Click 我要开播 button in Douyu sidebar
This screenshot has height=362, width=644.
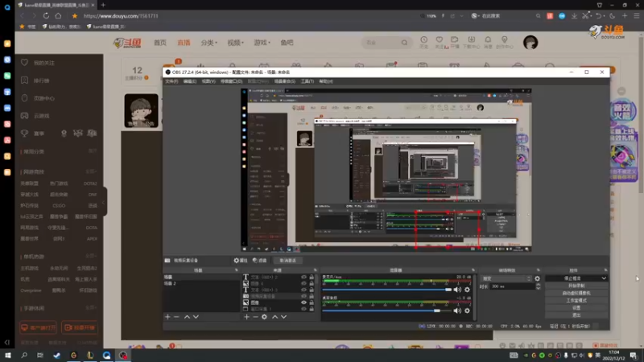(x=80, y=327)
